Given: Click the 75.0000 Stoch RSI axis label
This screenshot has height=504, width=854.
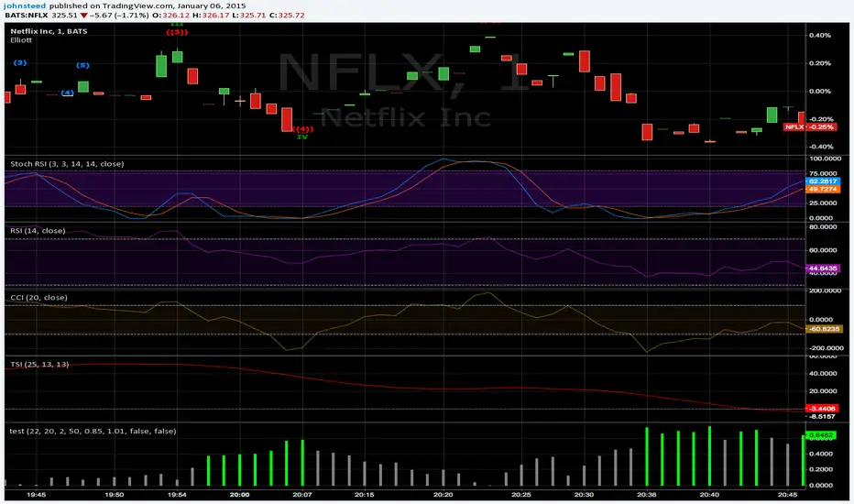Looking at the screenshot, I should 825,174.
